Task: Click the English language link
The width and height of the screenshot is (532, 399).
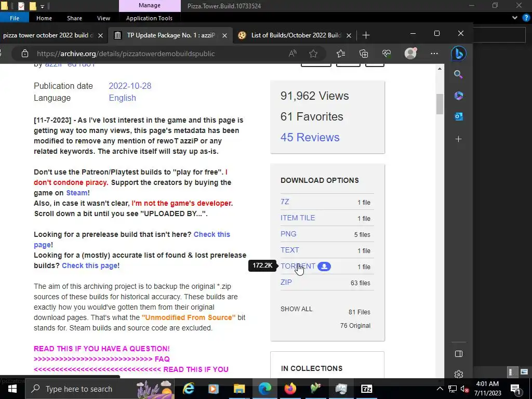Action: (122, 98)
